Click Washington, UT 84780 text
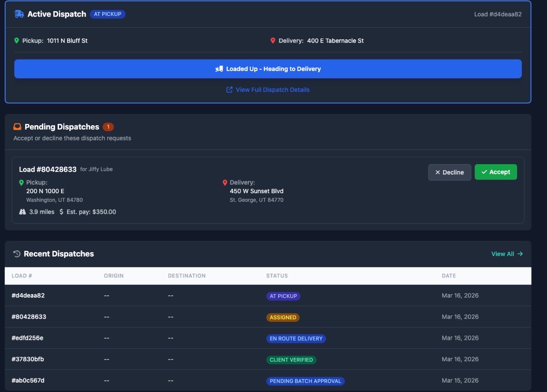 [x=55, y=200]
